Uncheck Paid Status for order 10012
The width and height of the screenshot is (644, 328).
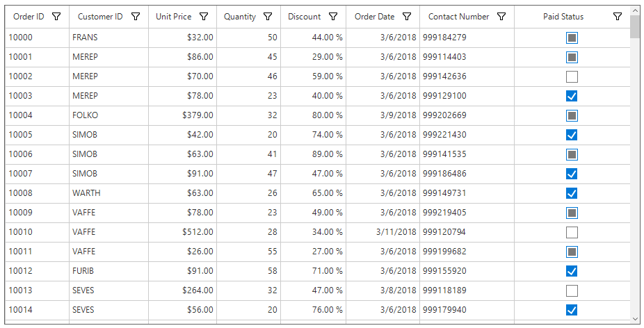click(572, 271)
